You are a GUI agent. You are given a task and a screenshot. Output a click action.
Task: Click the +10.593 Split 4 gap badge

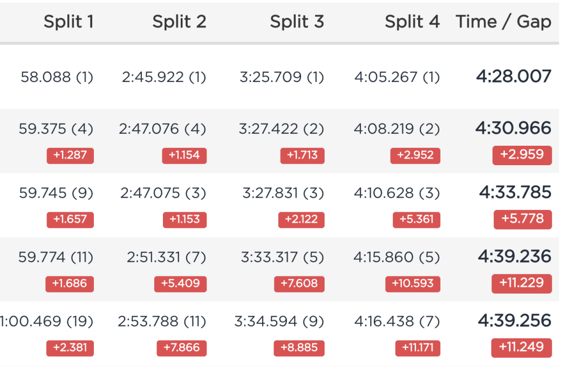(x=413, y=284)
